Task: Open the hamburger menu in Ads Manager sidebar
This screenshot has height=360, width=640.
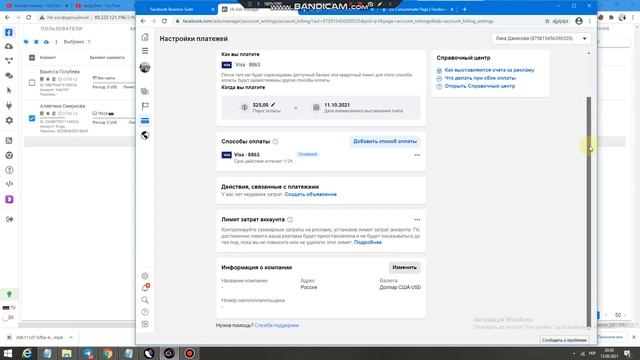Action: click(x=145, y=51)
